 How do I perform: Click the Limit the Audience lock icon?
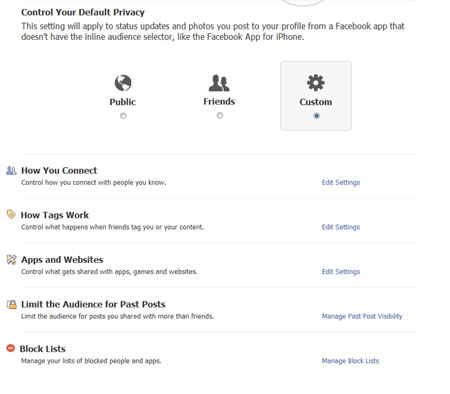[x=11, y=304]
